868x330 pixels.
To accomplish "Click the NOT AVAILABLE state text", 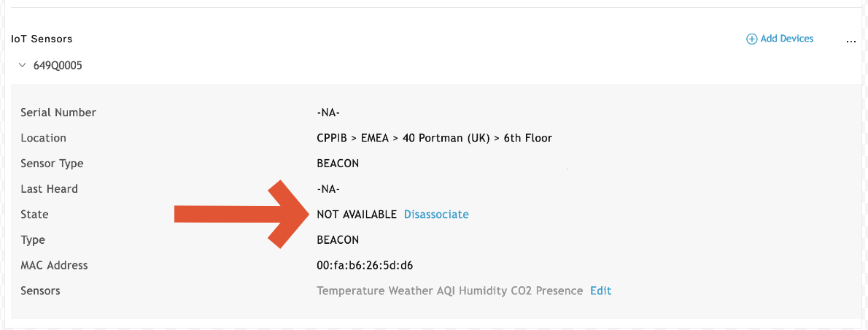I will coord(357,215).
